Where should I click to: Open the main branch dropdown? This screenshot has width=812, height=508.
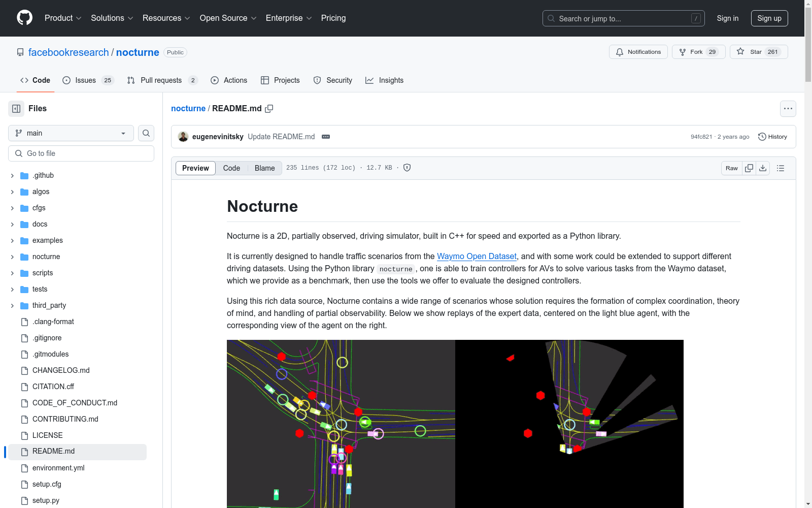(71, 133)
